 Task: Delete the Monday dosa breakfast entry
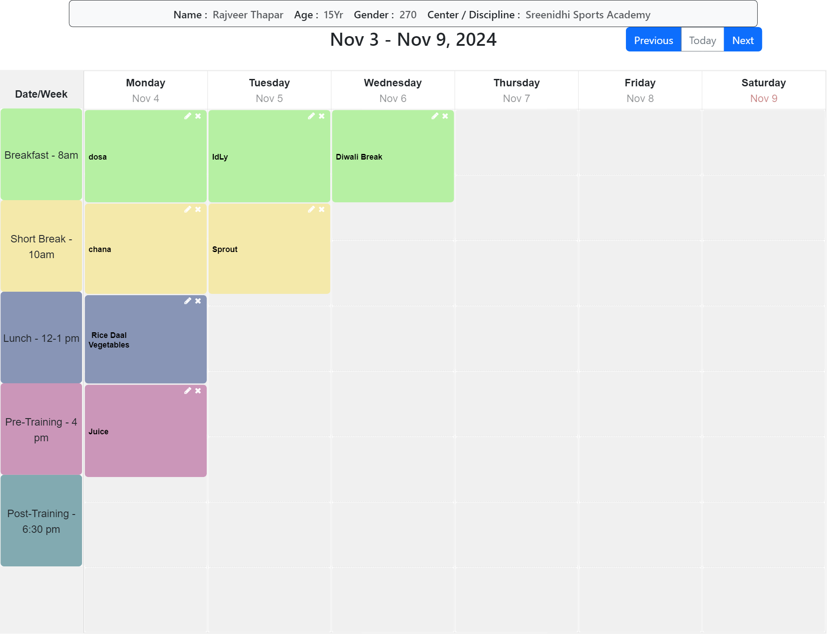pos(198,116)
